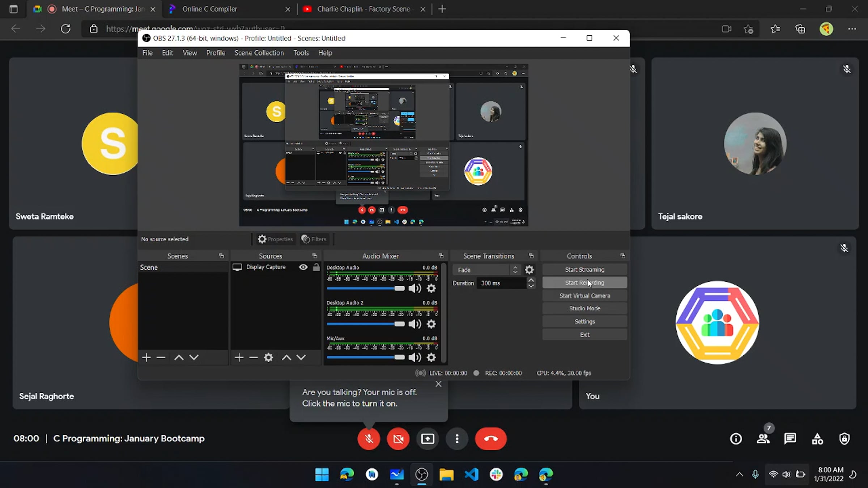Increase Duration with up stepper arrow
The width and height of the screenshot is (868, 488).
(531, 280)
